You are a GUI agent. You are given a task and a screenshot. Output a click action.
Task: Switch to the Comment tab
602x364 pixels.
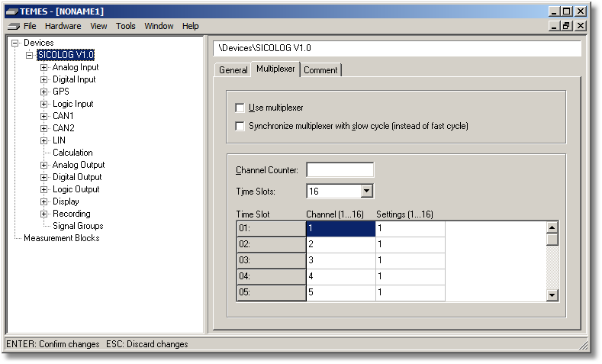[320, 70]
